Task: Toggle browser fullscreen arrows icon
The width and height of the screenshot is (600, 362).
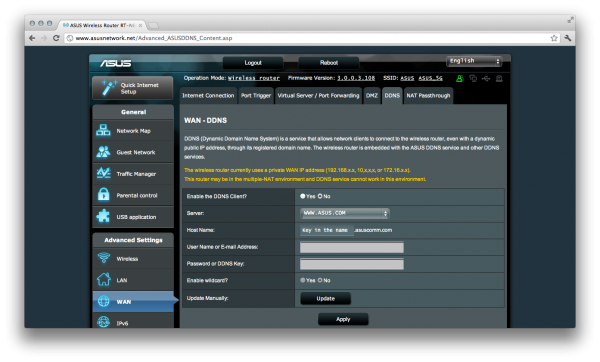Action: click(571, 20)
